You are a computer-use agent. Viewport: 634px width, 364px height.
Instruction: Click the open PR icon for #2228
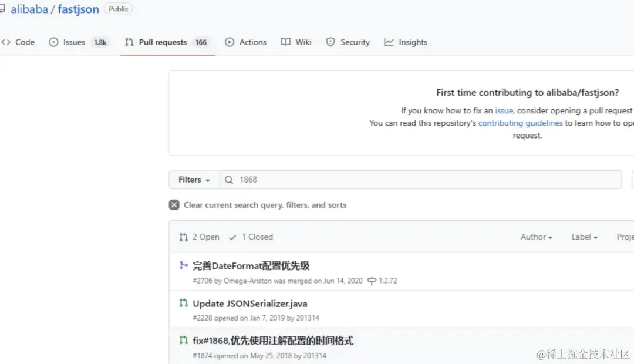coord(184,303)
